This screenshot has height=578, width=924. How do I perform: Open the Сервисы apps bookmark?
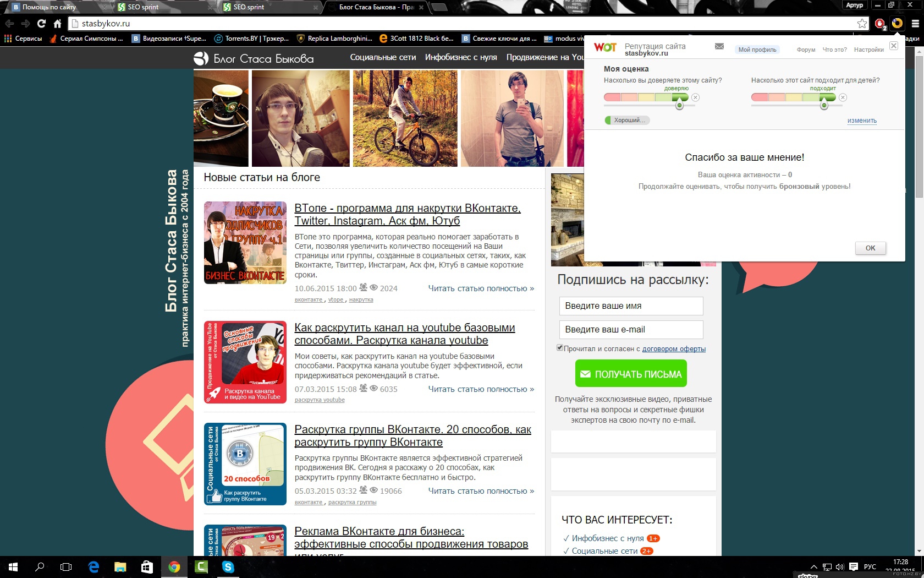(x=23, y=39)
